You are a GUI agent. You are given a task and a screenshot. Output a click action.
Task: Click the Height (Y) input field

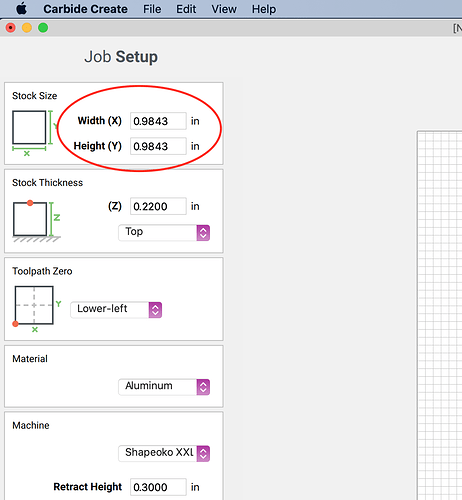[x=158, y=146]
